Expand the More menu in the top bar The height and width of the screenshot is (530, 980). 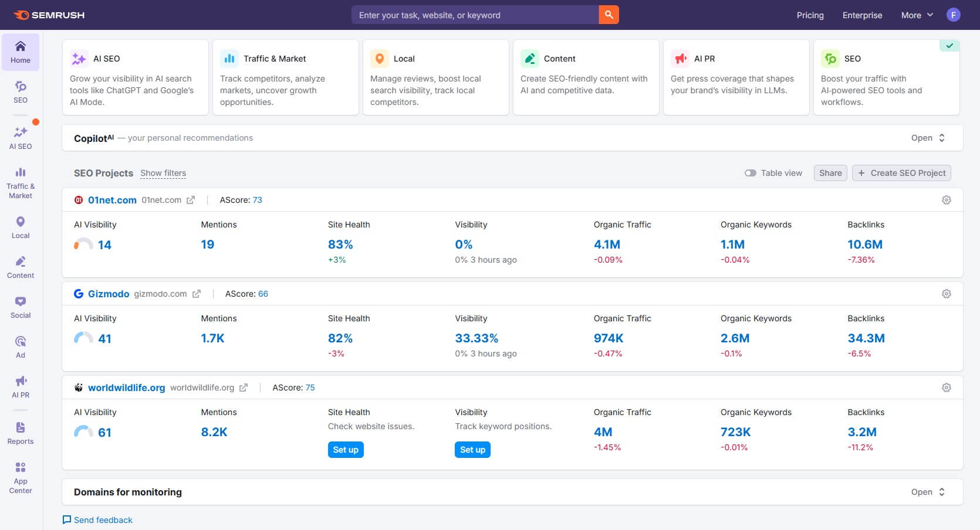coord(915,15)
